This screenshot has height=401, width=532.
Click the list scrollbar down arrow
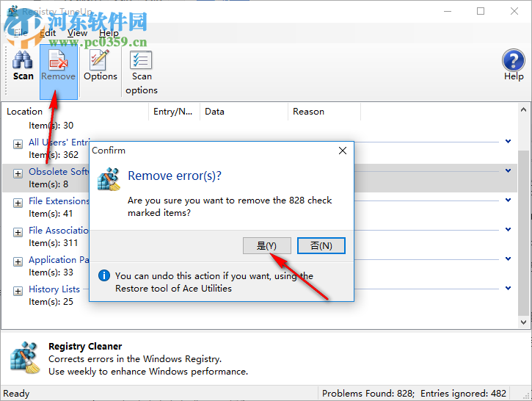[523, 322]
